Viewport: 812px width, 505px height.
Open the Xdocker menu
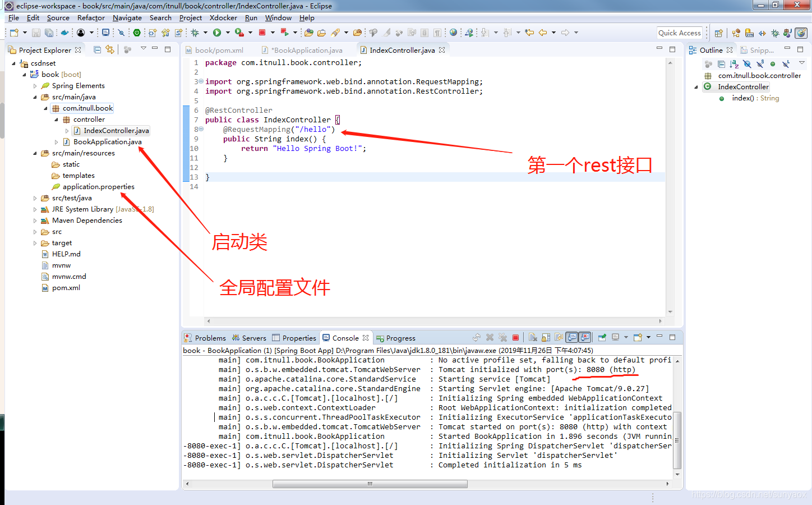click(x=223, y=18)
